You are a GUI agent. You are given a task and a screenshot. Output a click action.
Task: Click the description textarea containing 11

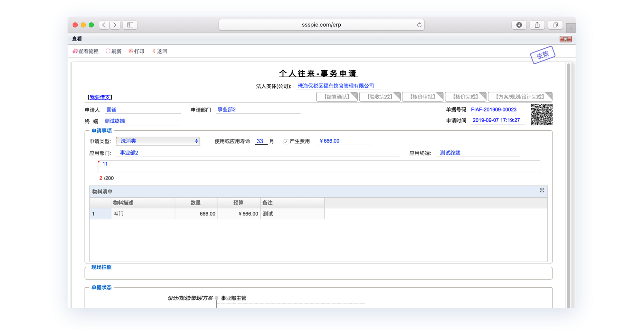[x=319, y=167]
